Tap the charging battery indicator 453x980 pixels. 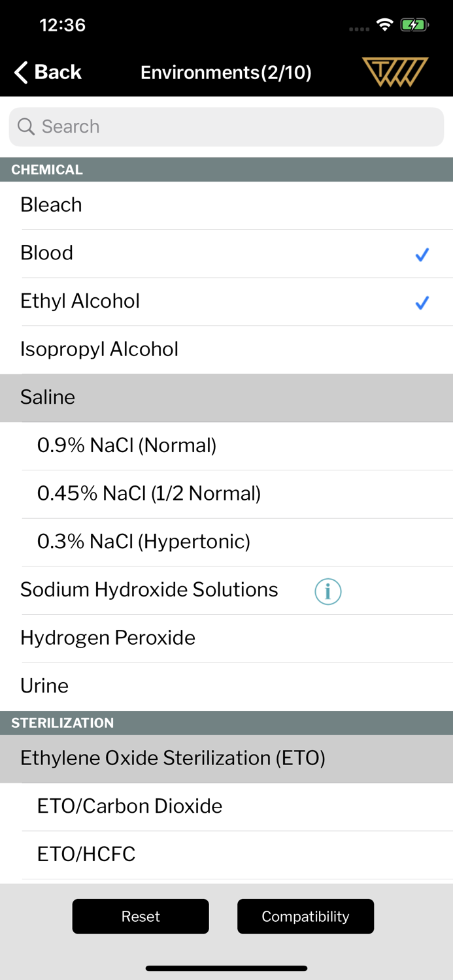coord(414,24)
